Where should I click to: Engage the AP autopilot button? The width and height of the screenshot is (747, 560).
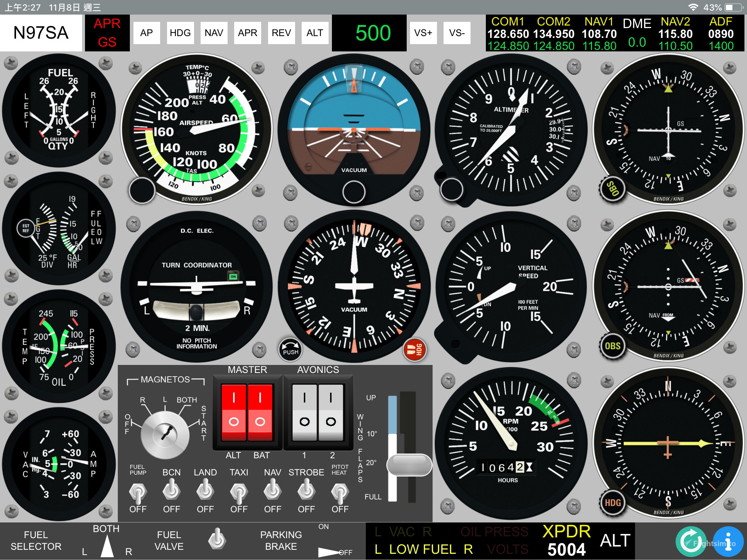[x=147, y=33]
